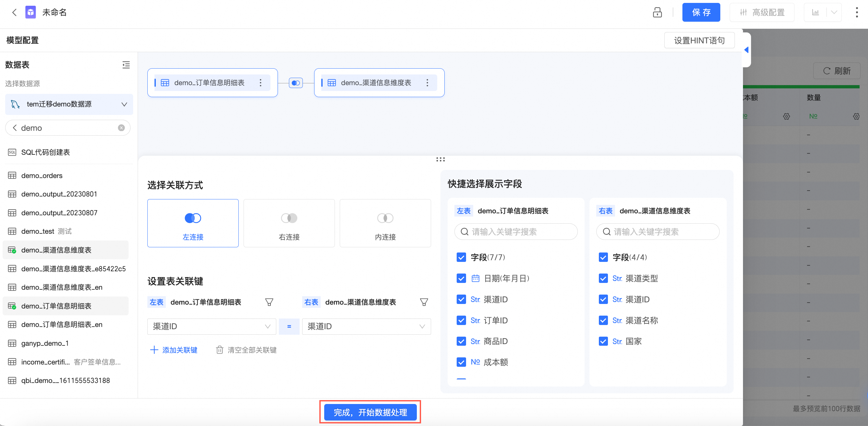
Task: Uncheck the 渠道类型 field in right table
Action: pyautogui.click(x=603, y=278)
